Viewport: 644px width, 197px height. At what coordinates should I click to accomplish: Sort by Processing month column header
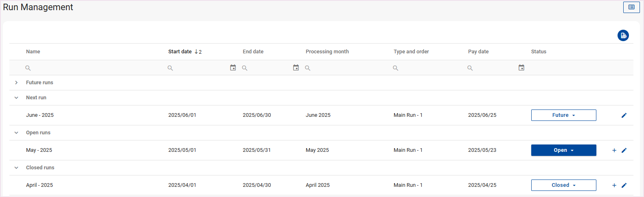click(x=327, y=52)
